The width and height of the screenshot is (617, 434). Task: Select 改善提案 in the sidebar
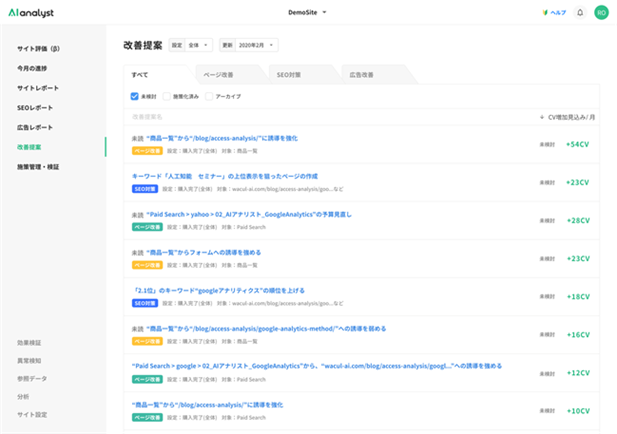[x=29, y=147]
